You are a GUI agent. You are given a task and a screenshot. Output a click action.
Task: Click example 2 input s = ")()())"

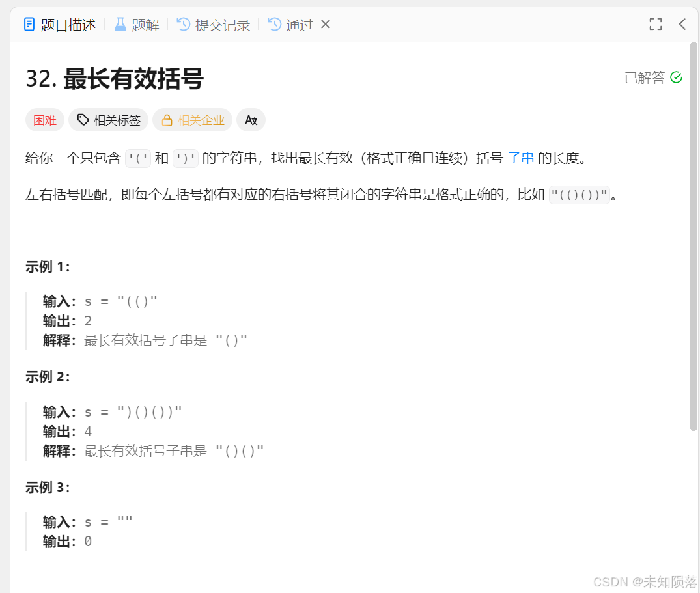133,412
